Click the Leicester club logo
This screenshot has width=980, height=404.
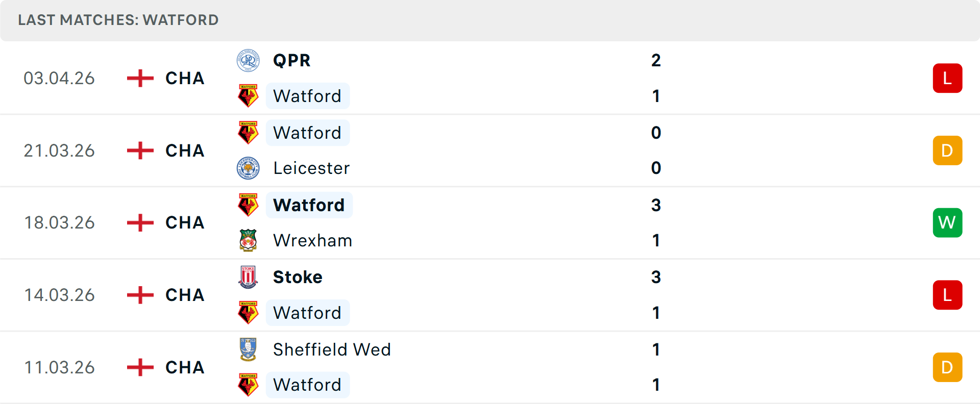click(248, 168)
